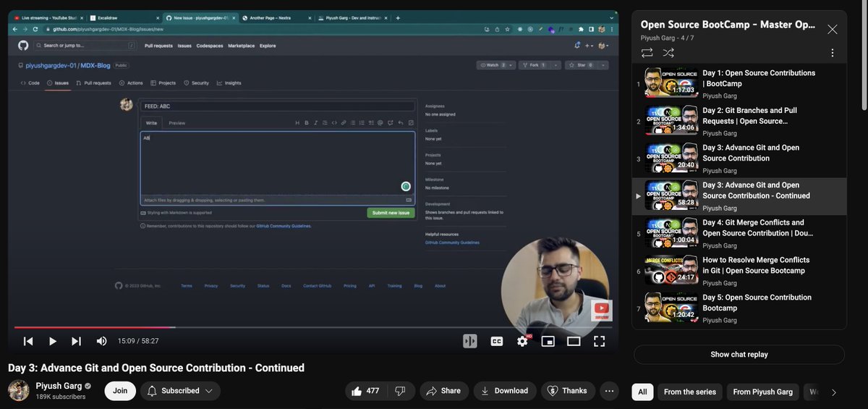Select the Write tab in issue editor

151,123
